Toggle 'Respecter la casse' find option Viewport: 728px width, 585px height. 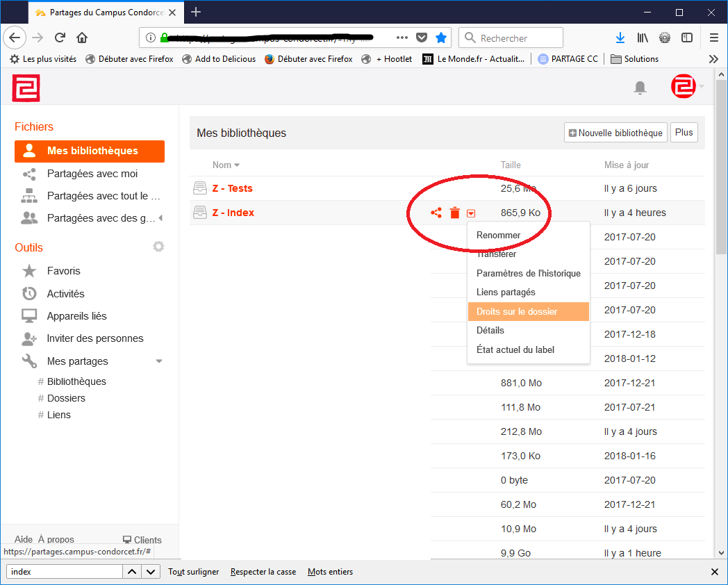coord(263,572)
